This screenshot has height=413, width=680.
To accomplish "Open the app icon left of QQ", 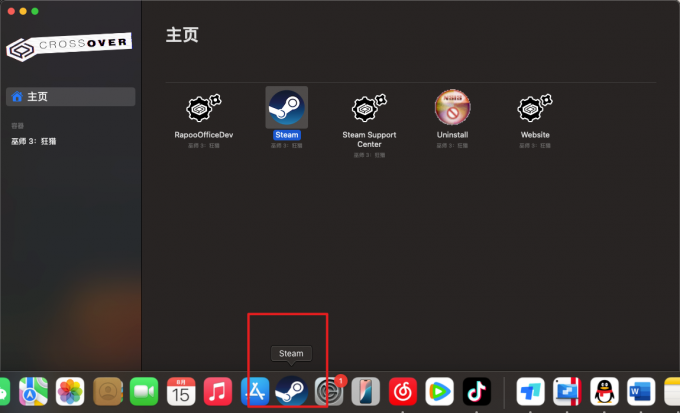I will 567,392.
